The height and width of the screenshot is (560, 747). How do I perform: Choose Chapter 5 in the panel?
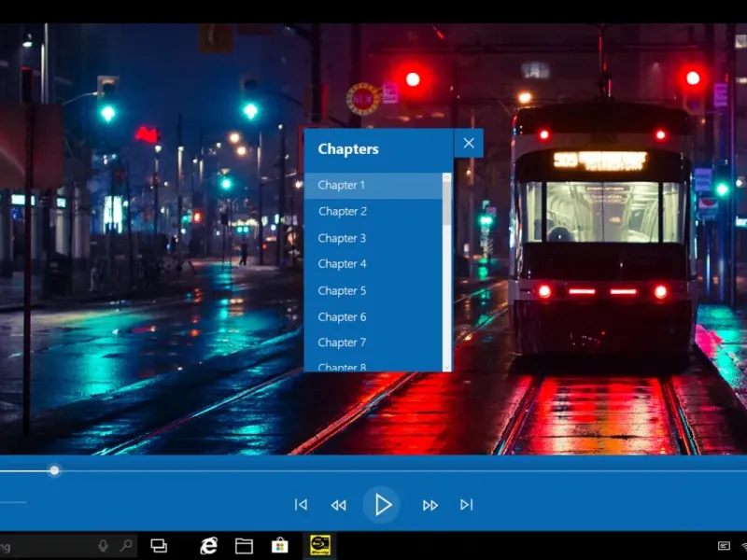click(x=342, y=290)
